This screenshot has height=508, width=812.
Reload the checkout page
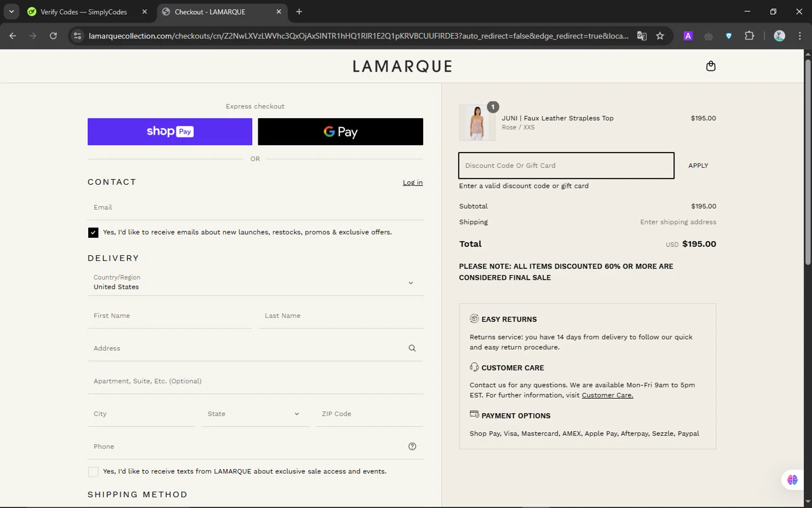53,36
